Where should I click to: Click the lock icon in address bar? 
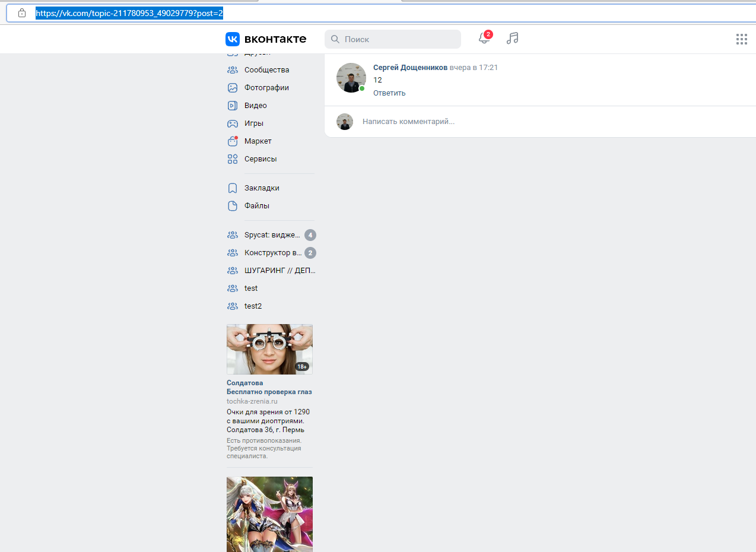tap(22, 12)
